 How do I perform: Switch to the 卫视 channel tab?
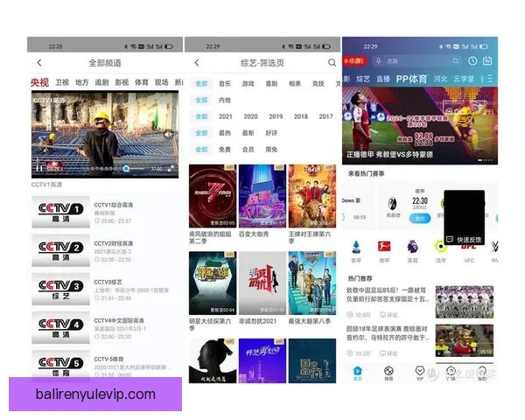click(62, 82)
